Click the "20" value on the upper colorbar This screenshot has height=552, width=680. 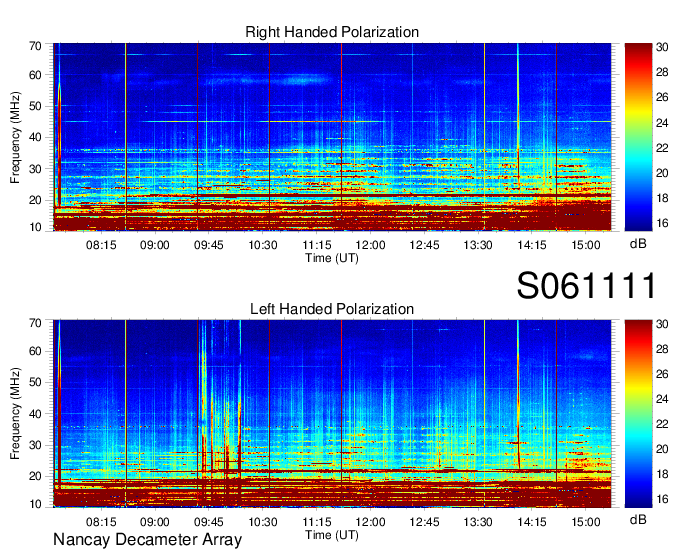662,173
